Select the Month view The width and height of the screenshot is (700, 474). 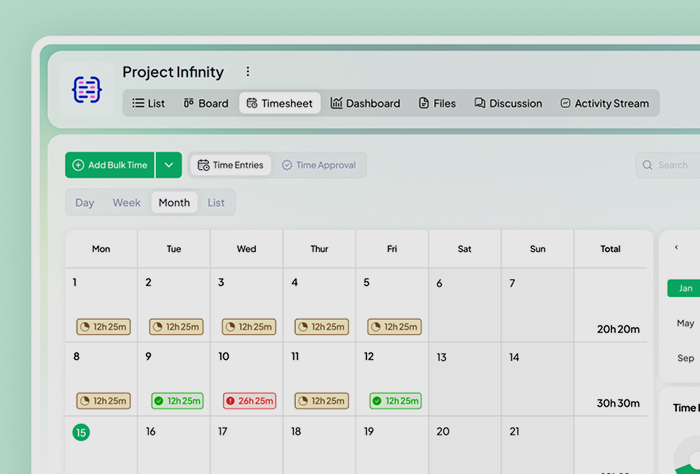click(174, 203)
